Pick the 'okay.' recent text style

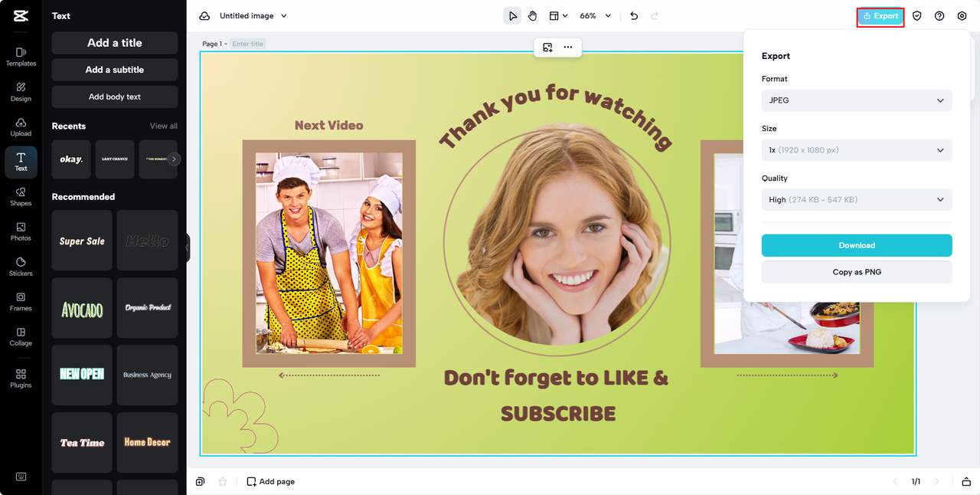[x=71, y=159]
